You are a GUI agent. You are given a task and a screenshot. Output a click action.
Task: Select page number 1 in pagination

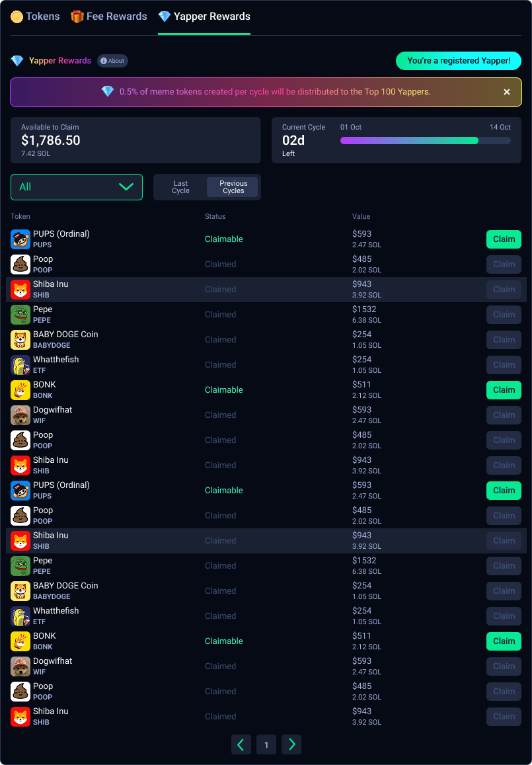point(266,745)
